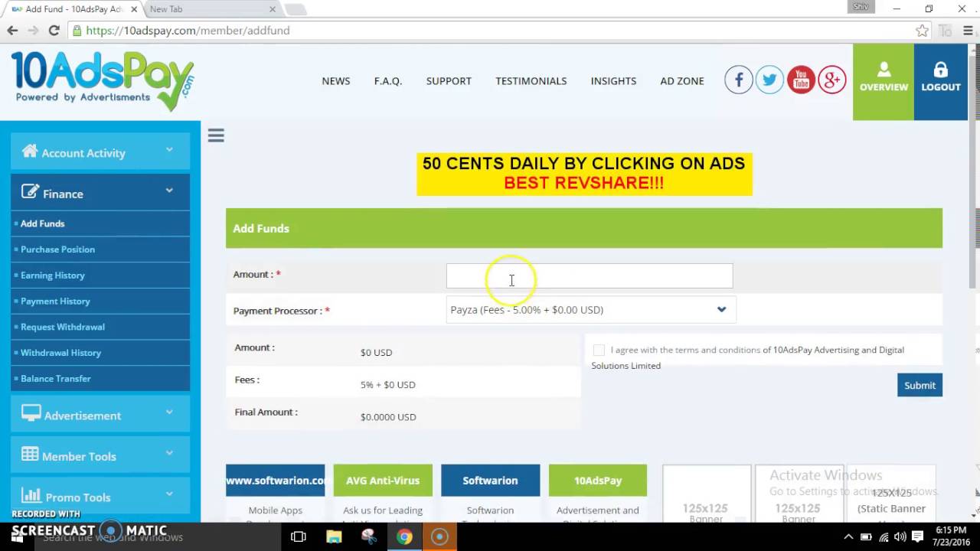The height and width of the screenshot is (551, 980).
Task: Go back with browser back arrow
Action: pyautogui.click(x=12, y=31)
